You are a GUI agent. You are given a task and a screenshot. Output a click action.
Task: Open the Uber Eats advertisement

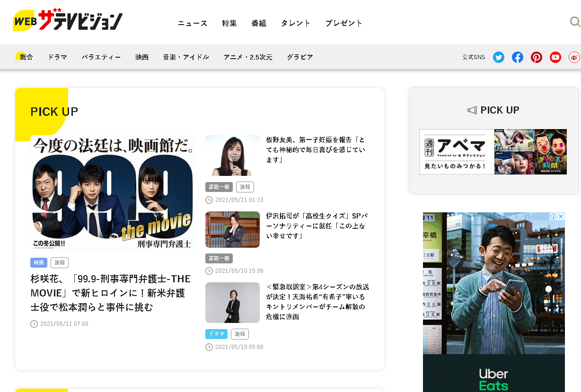coord(494,302)
